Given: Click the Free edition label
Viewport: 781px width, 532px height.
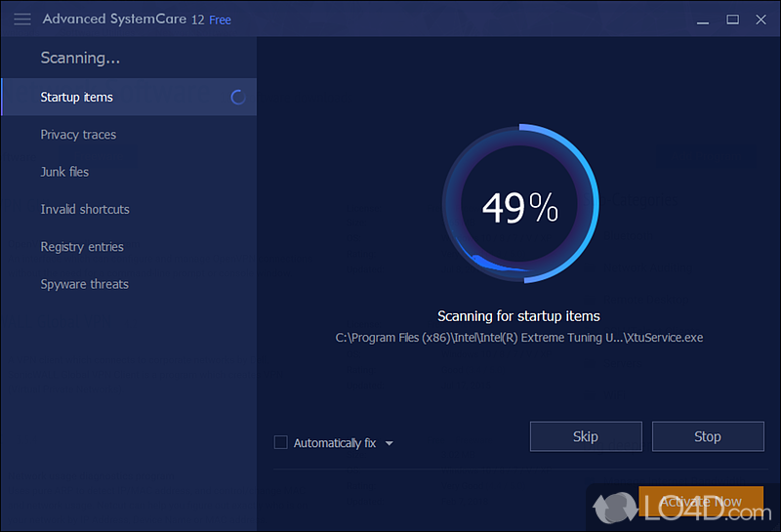Looking at the screenshot, I should (x=221, y=20).
